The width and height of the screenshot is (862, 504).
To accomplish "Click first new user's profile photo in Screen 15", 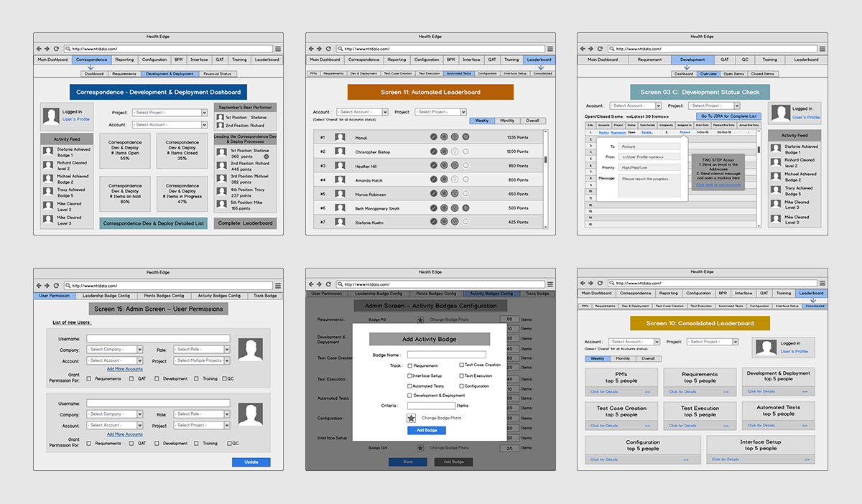I will tap(251, 350).
